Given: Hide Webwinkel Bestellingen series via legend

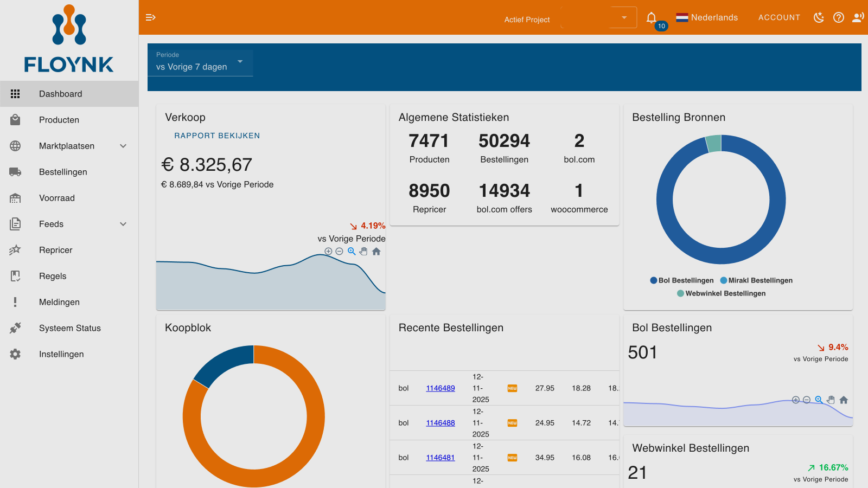Looking at the screenshot, I should pyautogui.click(x=721, y=293).
